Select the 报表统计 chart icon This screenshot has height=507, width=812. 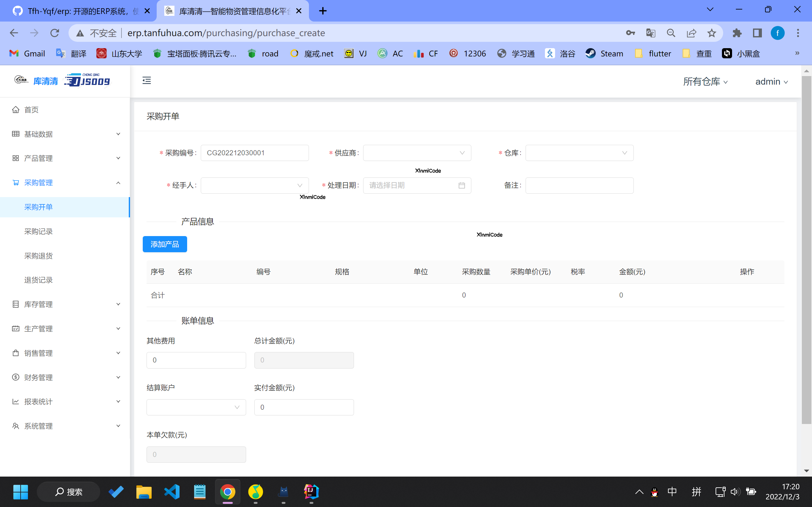(16, 401)
